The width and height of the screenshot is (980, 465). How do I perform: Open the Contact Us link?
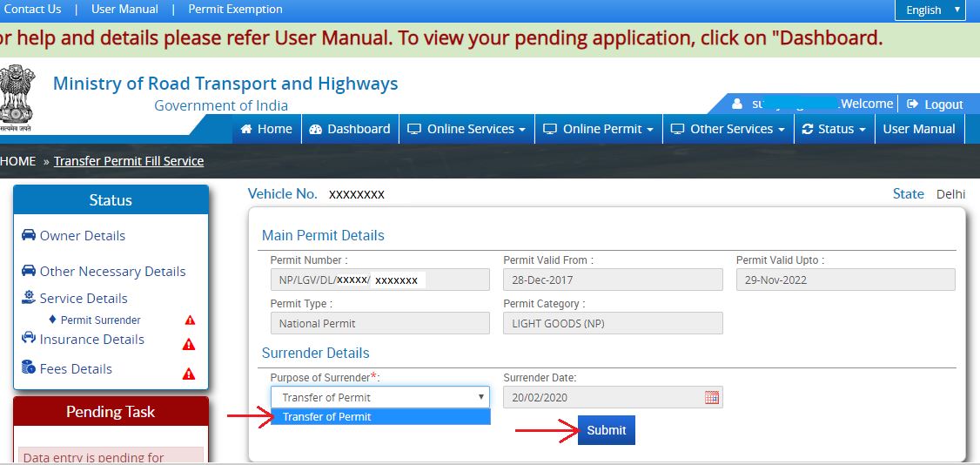pos(31,10)
